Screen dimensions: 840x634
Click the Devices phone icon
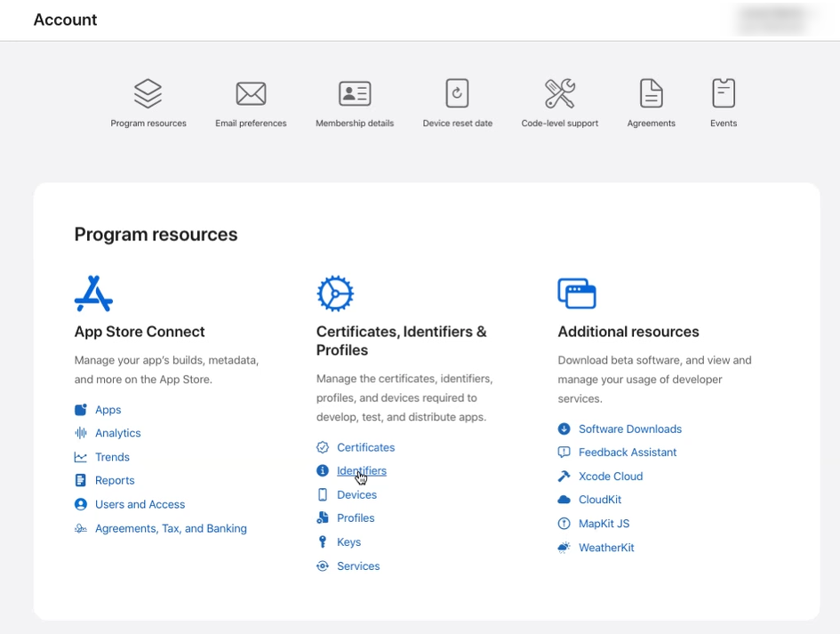(323, 494)
